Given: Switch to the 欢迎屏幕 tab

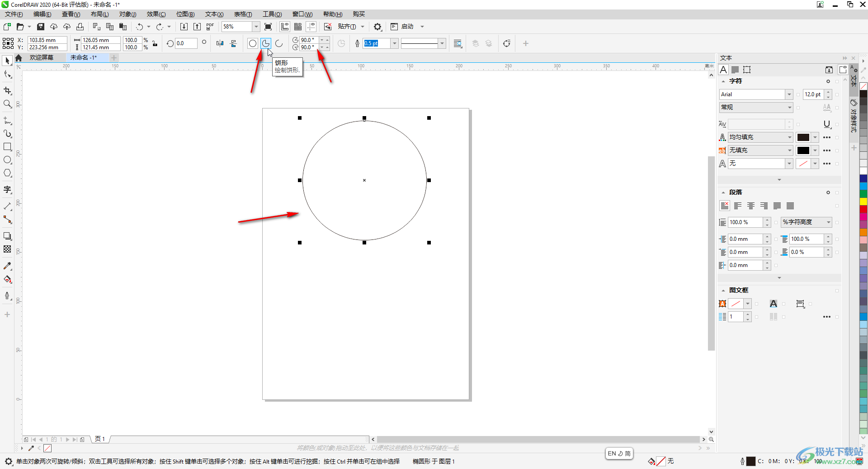Looking at the screenshot, I should click(x=42, y=58).
